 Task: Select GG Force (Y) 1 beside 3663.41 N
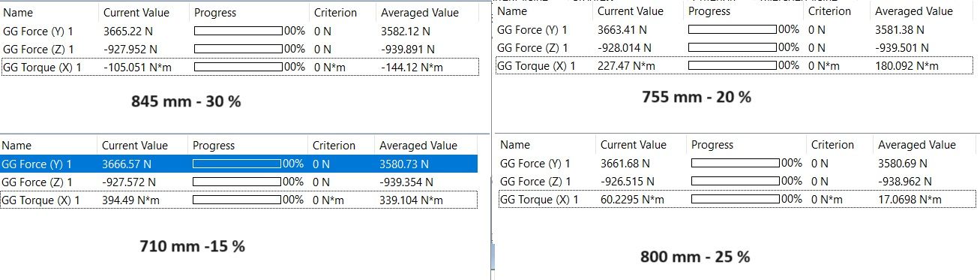533,30
